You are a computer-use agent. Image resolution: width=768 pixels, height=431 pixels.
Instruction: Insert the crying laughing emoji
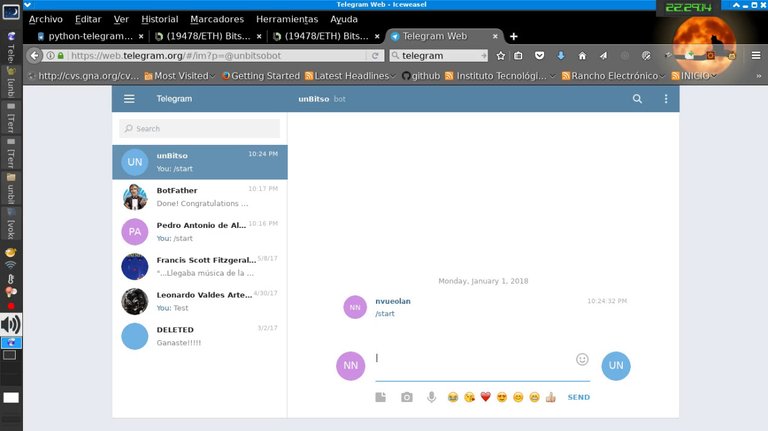(x=453, y=397)
